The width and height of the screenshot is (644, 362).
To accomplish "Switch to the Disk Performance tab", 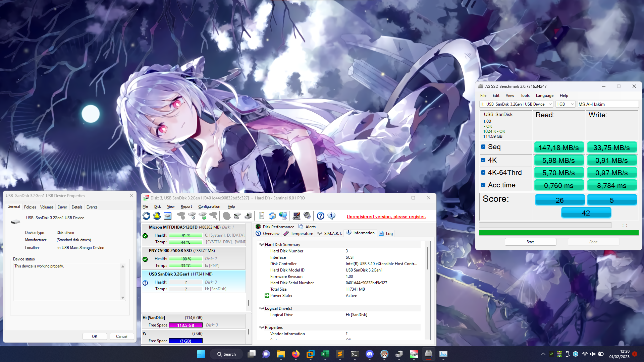I will point(275,227).
